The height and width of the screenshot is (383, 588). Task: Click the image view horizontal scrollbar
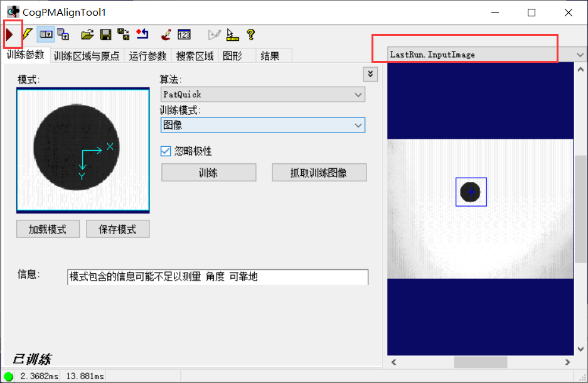click(480, 362)
